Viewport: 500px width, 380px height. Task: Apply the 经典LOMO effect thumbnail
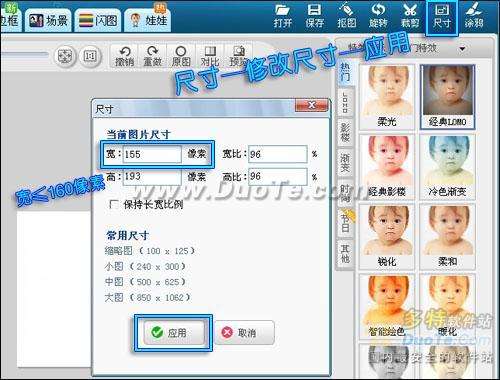[447, 97]
